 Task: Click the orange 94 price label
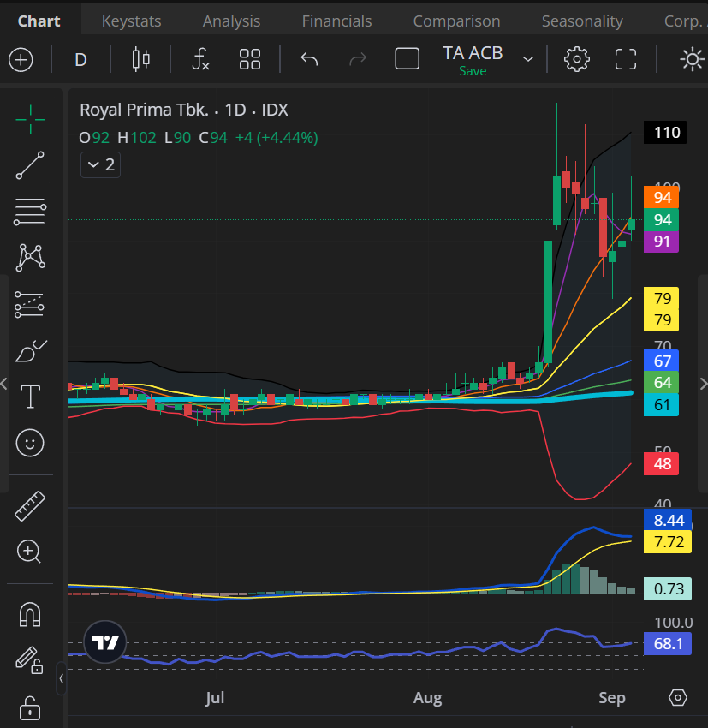pos(661,197)
